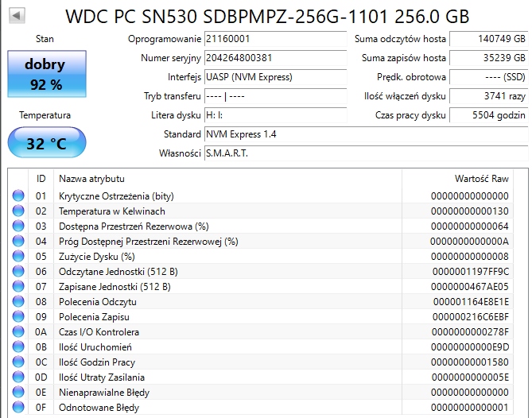Screen dimensions: 532x418
Task: Click the 32 °C temperature button
Action: pyautogui.click(x=47, y=143)
